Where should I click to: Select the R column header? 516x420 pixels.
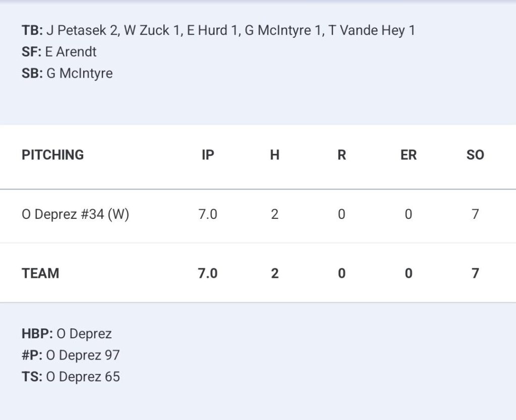point(342,155)
